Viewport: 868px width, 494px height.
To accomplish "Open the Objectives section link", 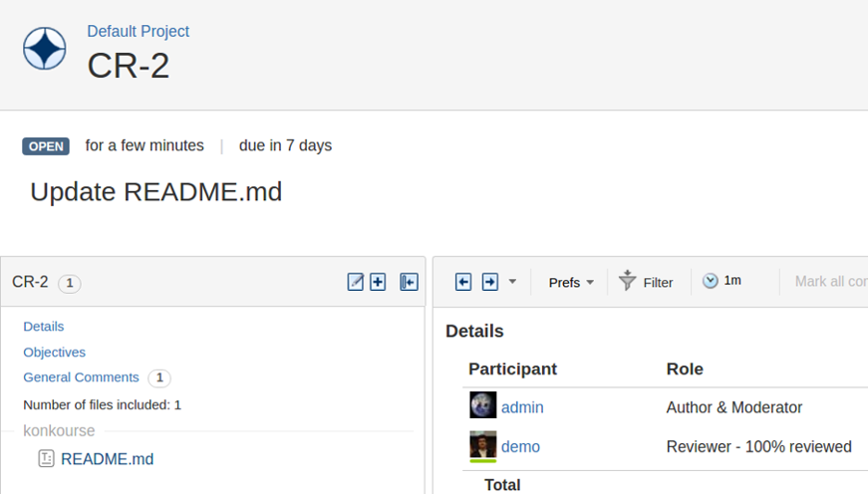I will (x=55, y=353).
